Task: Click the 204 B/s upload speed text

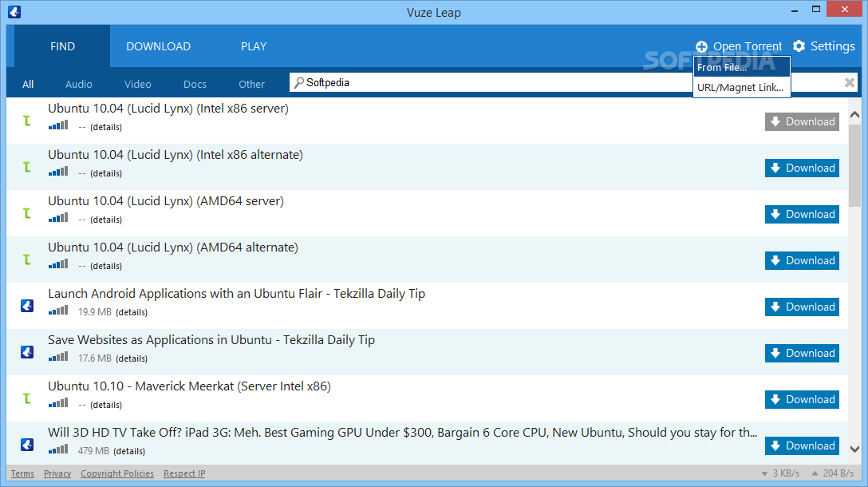Action: [x=838, y=473]
